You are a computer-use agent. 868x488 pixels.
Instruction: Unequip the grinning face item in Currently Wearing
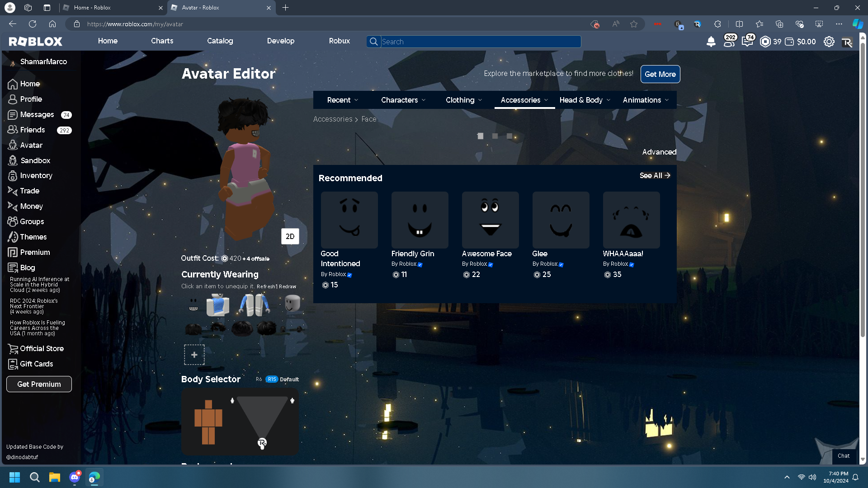[193, 305]
